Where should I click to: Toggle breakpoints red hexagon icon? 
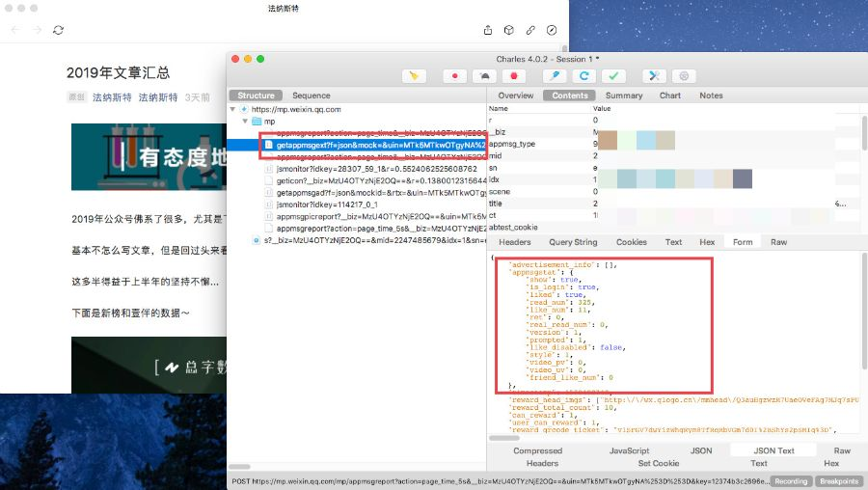click(514, 76)
